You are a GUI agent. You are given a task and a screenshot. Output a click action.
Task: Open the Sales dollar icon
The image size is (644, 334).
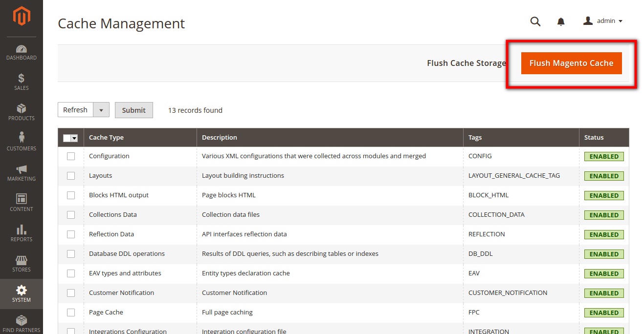pos(22,79)
